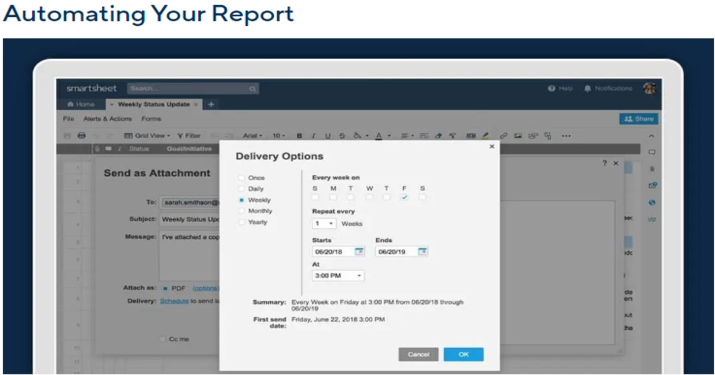Click into the Starts date field

pyautogui.click(x=333, y=251)
